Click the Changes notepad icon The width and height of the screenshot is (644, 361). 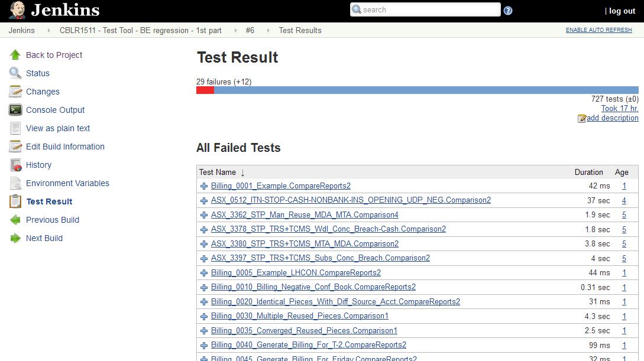pos(15,92)
